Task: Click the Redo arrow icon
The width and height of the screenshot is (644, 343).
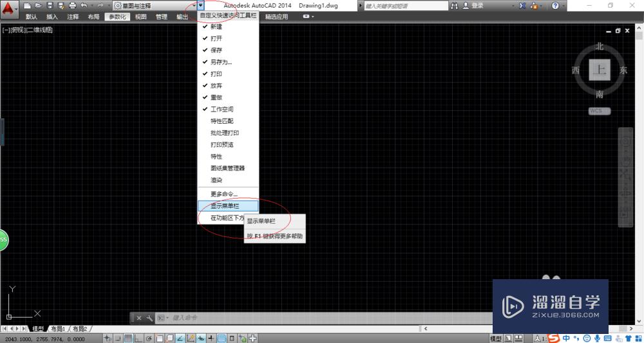Action: point(100,6)
